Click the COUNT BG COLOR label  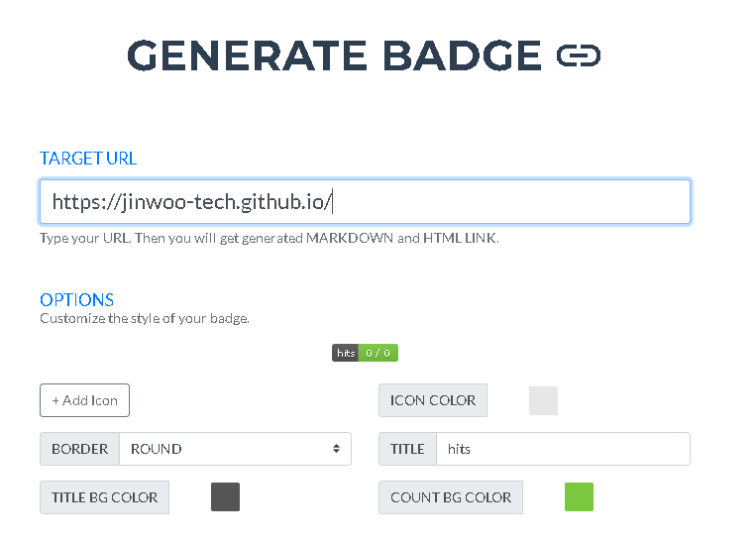tap(451, 497)
